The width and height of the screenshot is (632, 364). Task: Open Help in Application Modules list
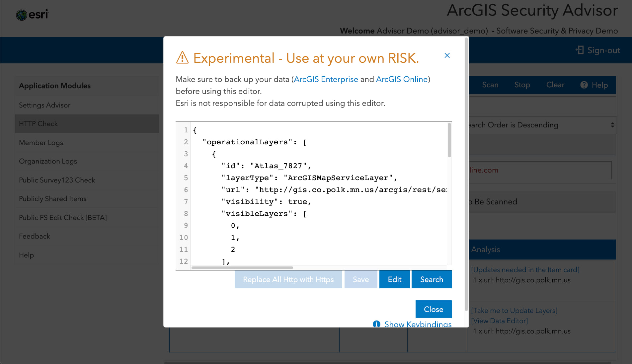click(x=87, y=255)
